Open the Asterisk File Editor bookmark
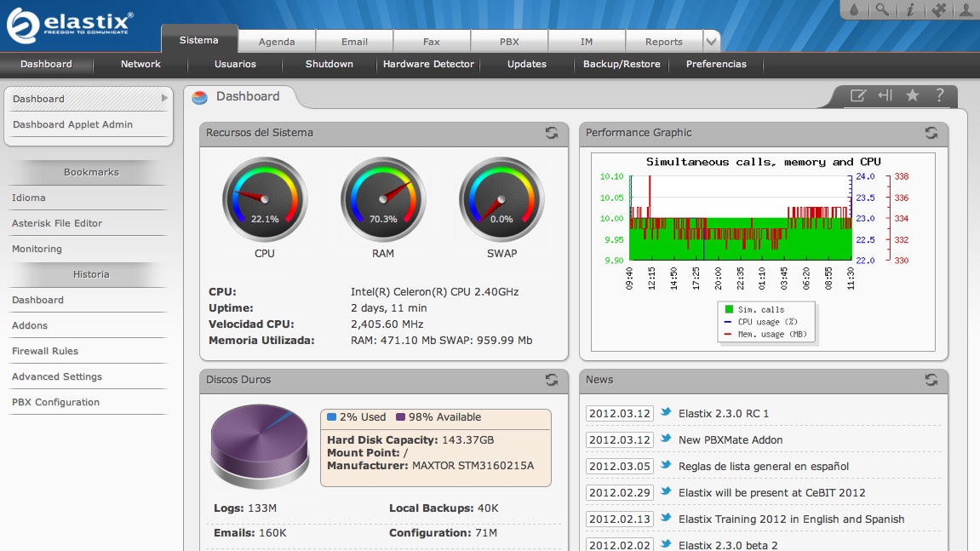This screenshot has height=551, width=980. [57, 223]
